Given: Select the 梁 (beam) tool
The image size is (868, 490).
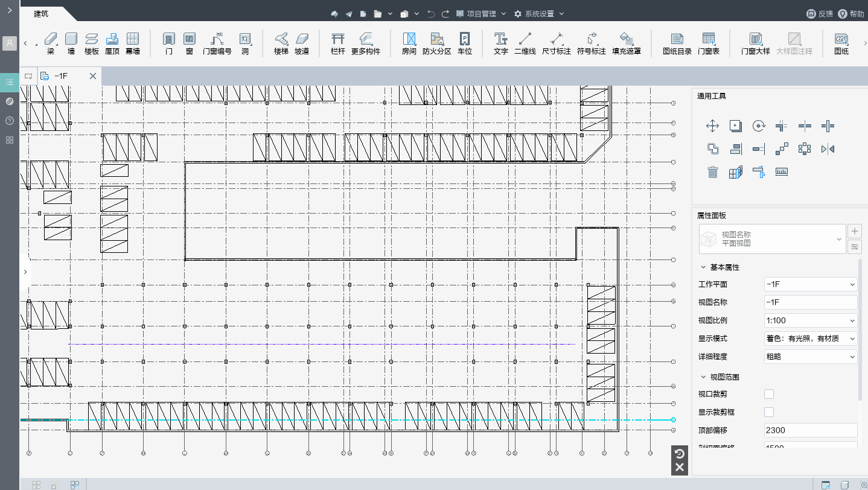Looking at the screenshot, I should coord(51,44).
